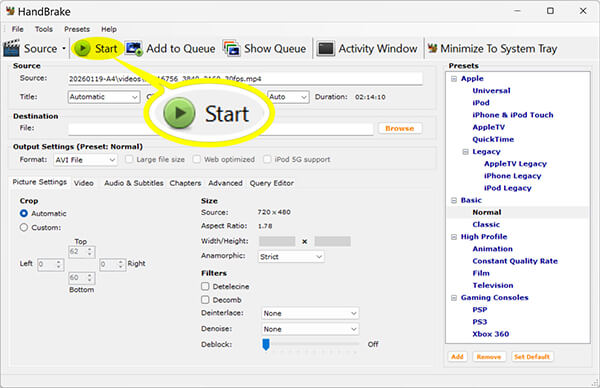Select the Picture Settings tab

(x=39, y=182)
